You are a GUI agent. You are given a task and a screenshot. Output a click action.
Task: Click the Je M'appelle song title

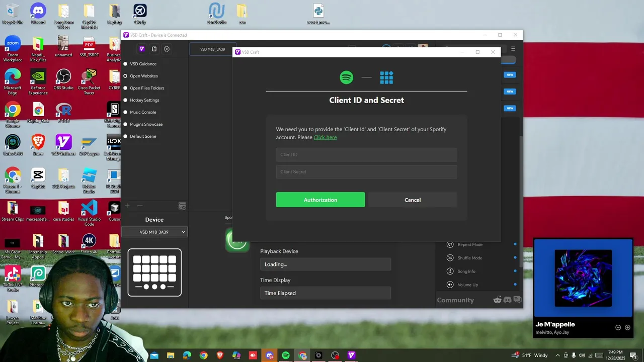(555, 324)
